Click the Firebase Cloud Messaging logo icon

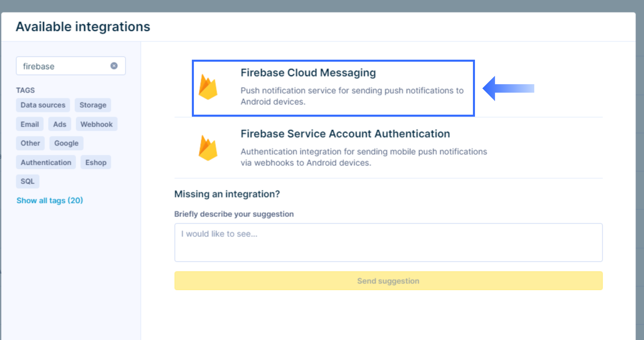[x=208, y=88]
